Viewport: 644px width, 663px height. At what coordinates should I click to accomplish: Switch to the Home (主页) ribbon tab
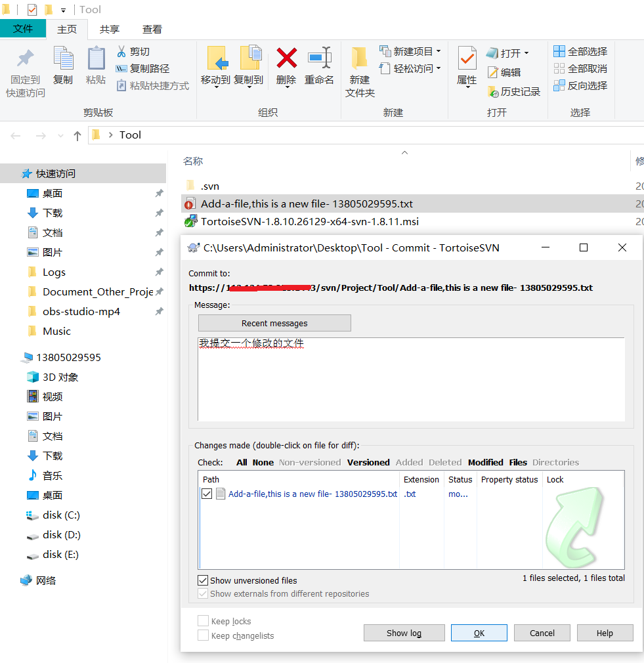coord(67,29)
